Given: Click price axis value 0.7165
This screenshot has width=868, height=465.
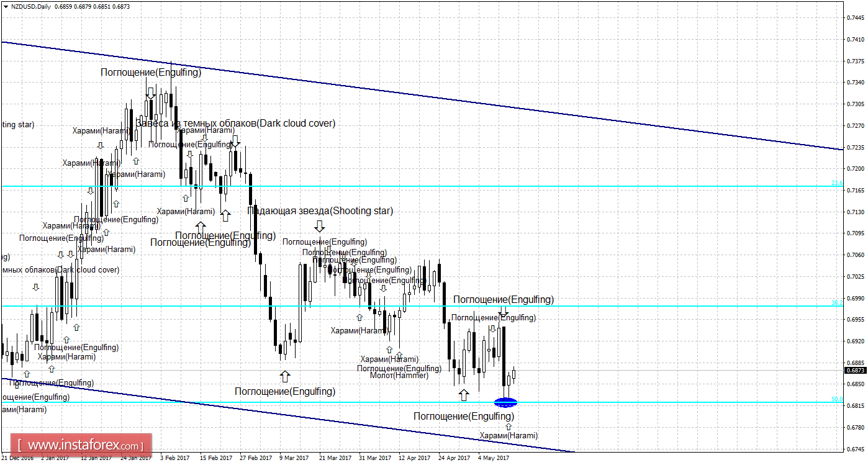Looking at the screenshot, I should 856,191.
